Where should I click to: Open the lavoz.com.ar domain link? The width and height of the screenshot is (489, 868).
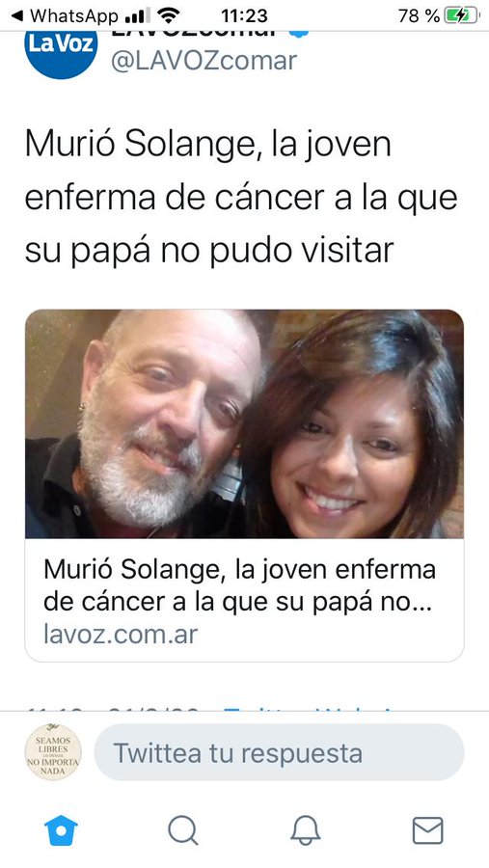click(x=121, y=635)
